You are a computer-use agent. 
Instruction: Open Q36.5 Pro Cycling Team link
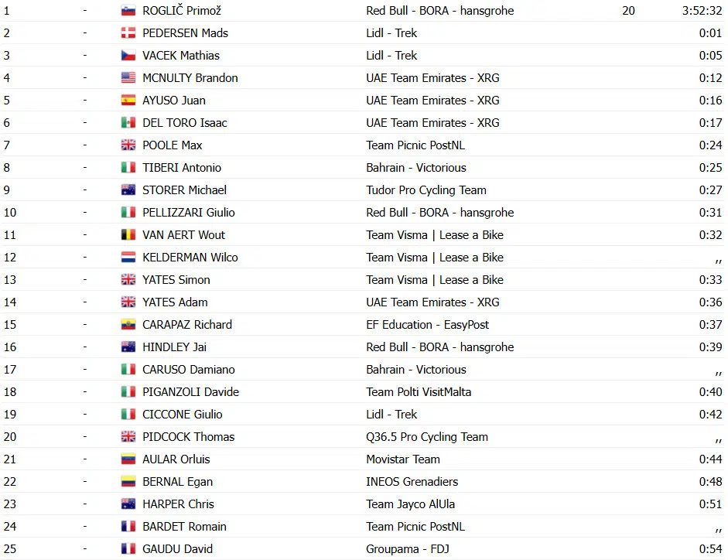pos(427,437)
